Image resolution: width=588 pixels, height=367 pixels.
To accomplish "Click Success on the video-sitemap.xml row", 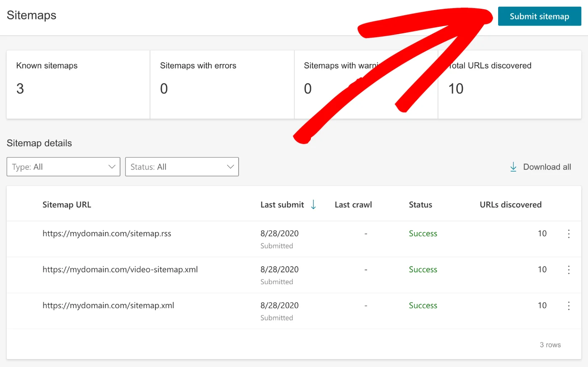I will click(x=423, y=269).
